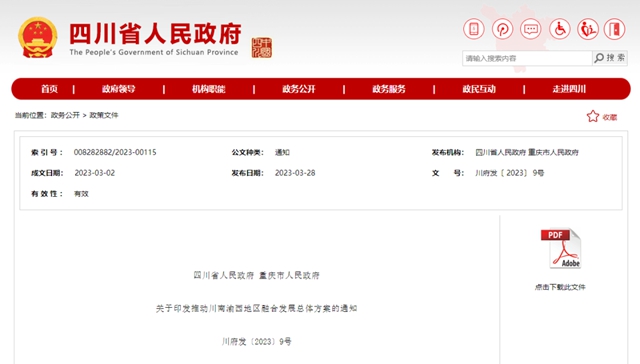Select the 有效性 value 有效

coord(81,194)
